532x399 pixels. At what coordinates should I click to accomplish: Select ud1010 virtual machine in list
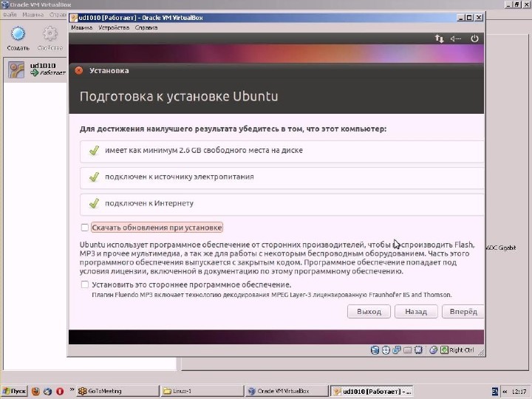35,69
